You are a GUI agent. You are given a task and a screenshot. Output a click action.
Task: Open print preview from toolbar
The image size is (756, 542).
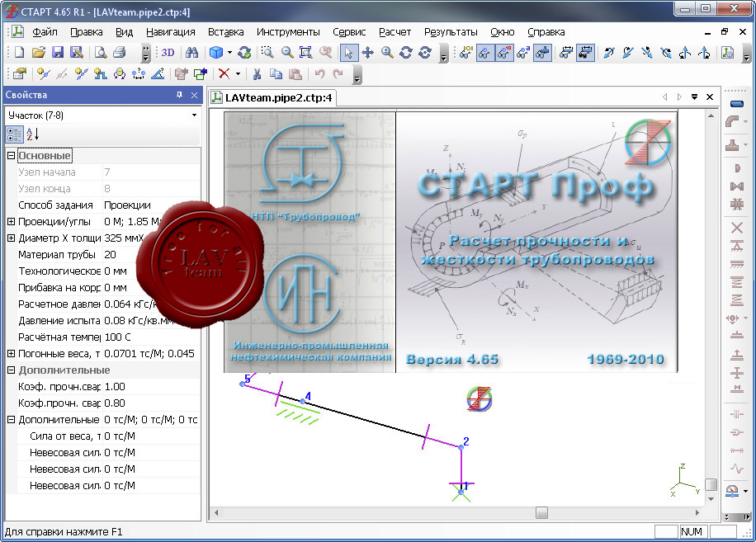click(x=101, y=53)
